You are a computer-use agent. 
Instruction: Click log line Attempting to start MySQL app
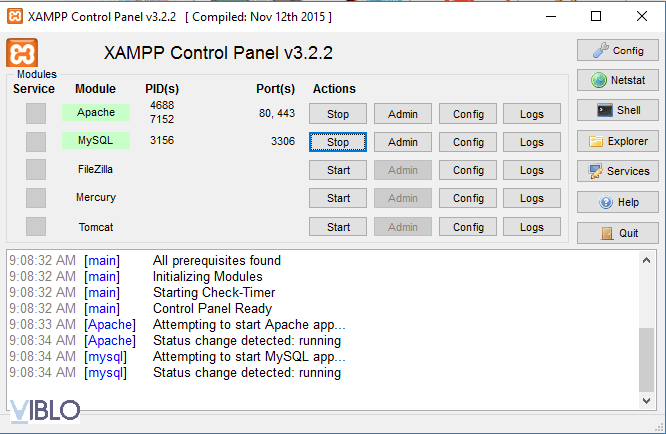[x=249, y=356]
